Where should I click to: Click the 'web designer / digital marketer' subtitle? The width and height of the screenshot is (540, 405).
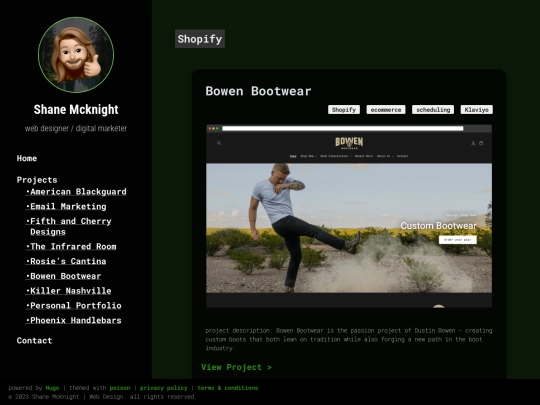click(x=76, y=128)
